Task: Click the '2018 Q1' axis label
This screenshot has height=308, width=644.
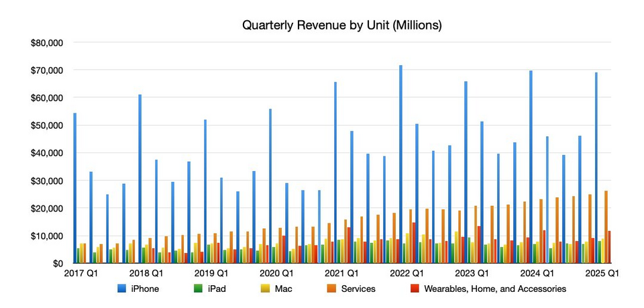Action: coord(146,273)
